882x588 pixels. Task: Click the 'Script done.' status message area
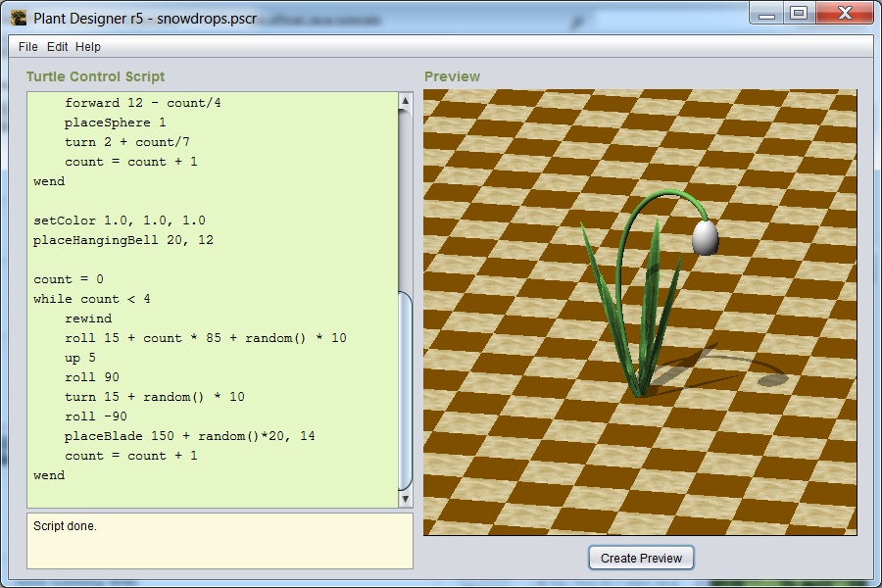(220, 541)
